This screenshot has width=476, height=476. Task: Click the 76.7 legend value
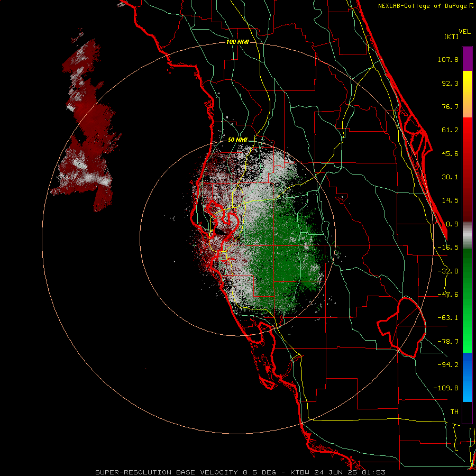coord(450,106)
